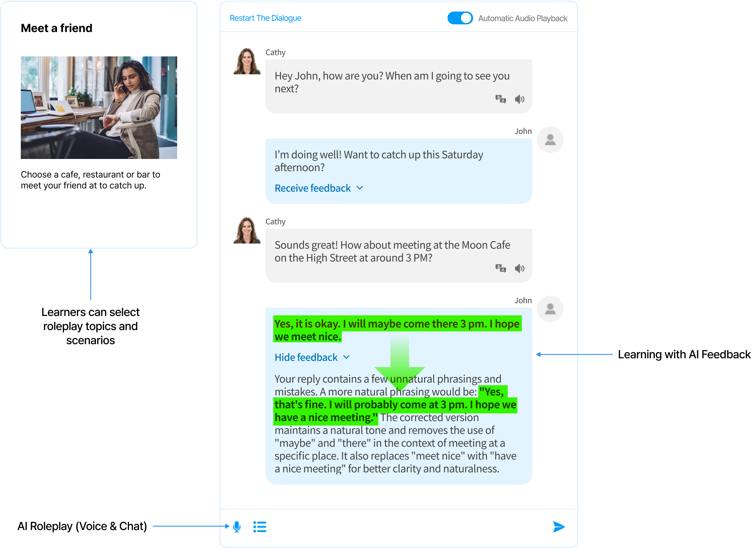The width and height of the screenshot is (756, 548).
Task: Click the woman-on-phone scenario photo
Action: pos(99,107)
